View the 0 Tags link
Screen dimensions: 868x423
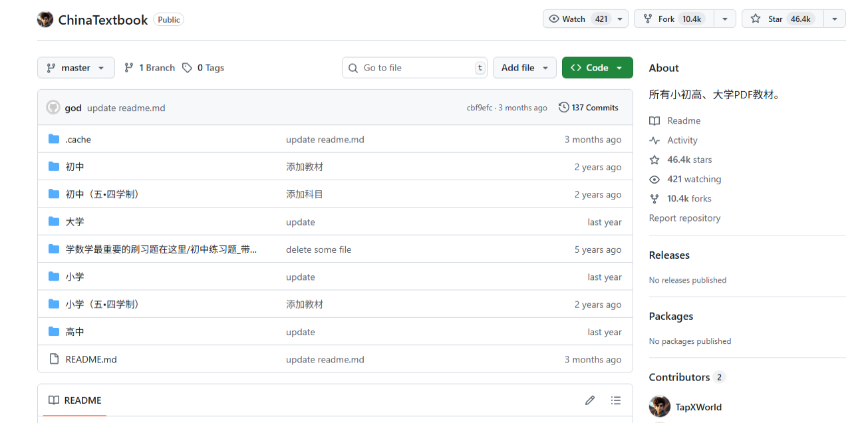(204, 68)
